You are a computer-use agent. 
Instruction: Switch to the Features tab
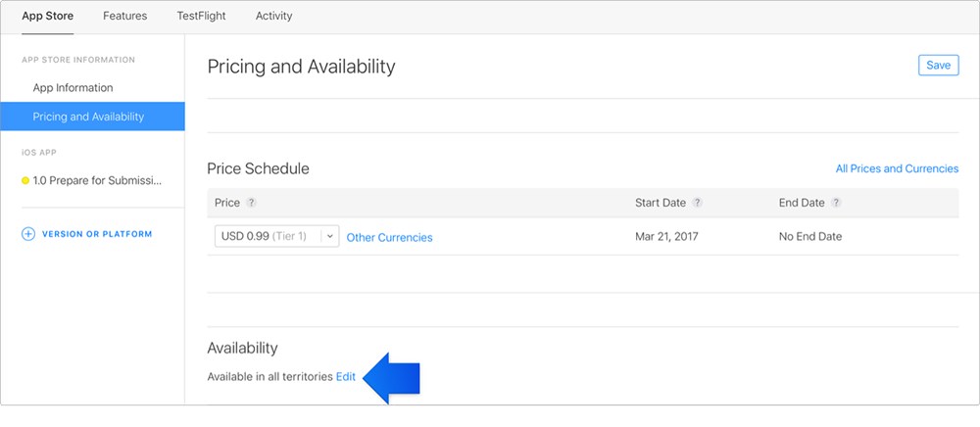(125, 17)
